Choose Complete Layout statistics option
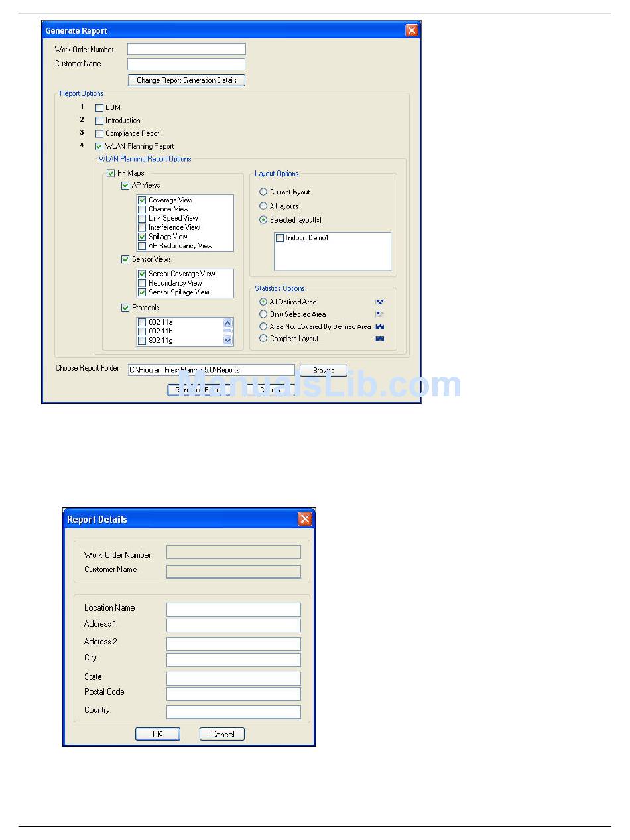This screenshot has width=630, height=840. (x=263, y=338)
